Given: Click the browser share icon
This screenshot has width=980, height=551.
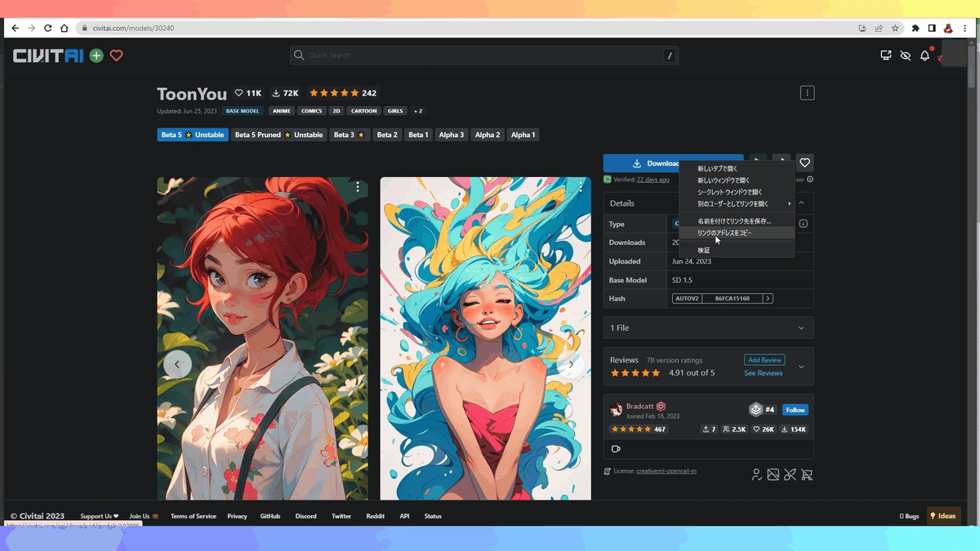Looking at the screenshot, I should pyautogui.click(x=879, y=28).
